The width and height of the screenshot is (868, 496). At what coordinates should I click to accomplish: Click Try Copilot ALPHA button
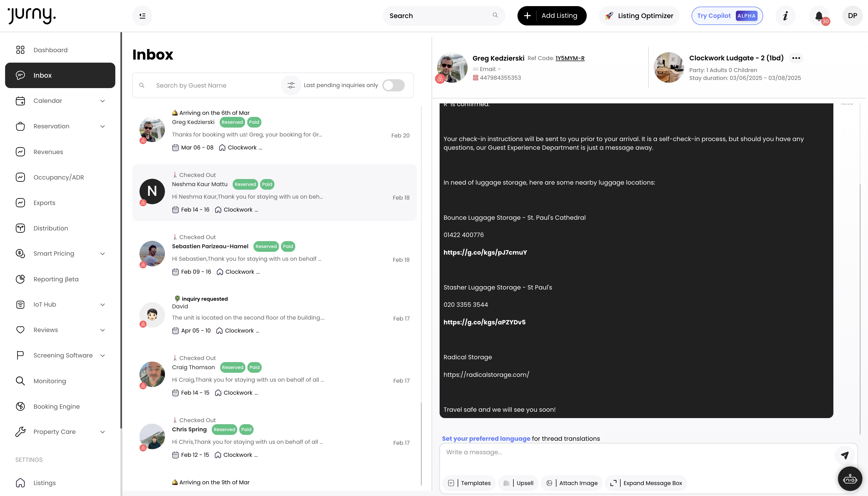pyautogui.click(x=727, y=16)
